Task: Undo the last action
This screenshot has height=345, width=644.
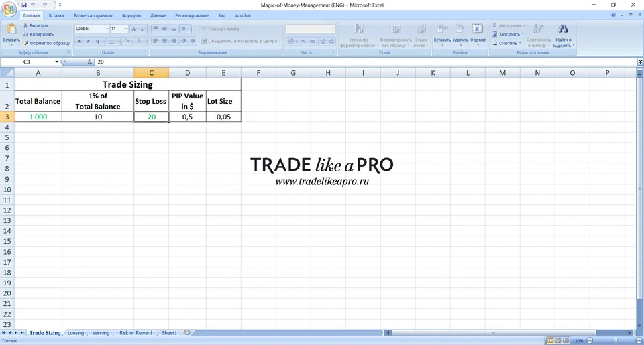Action: click(33, 5)
